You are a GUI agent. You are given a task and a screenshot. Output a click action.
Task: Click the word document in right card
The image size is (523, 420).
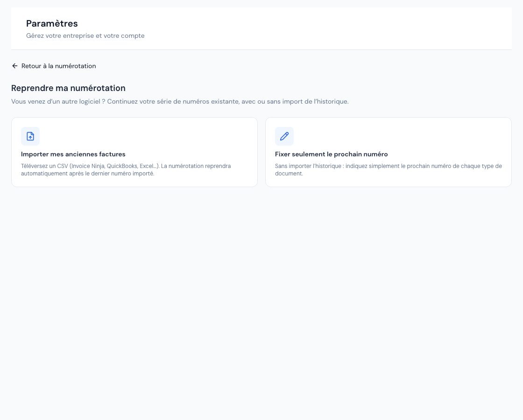[289, 174]
